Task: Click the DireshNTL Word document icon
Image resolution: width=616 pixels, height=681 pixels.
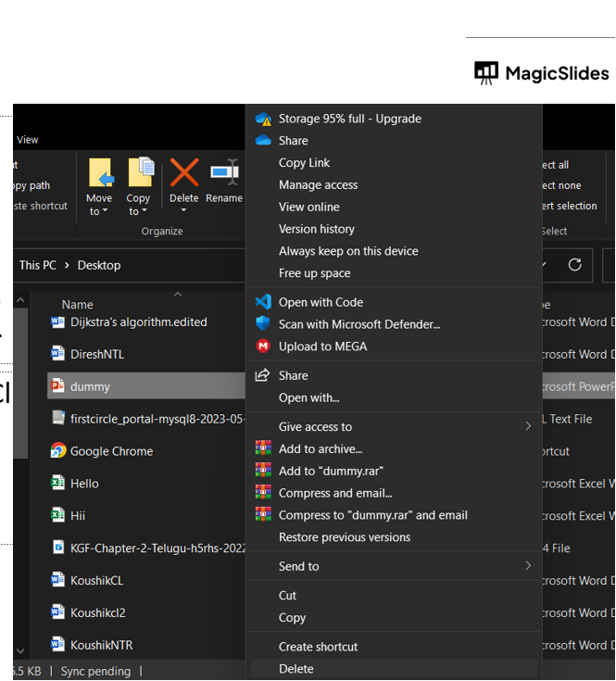Action: 57,354
